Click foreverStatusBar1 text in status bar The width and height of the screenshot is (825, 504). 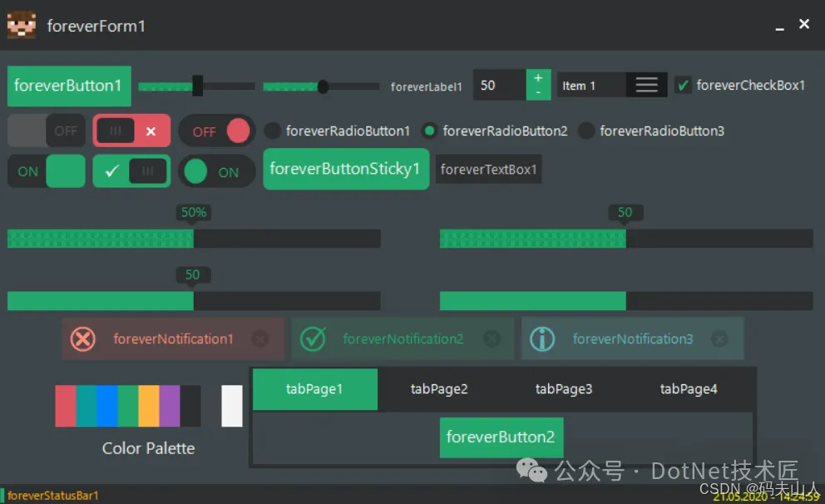(53, 496)
